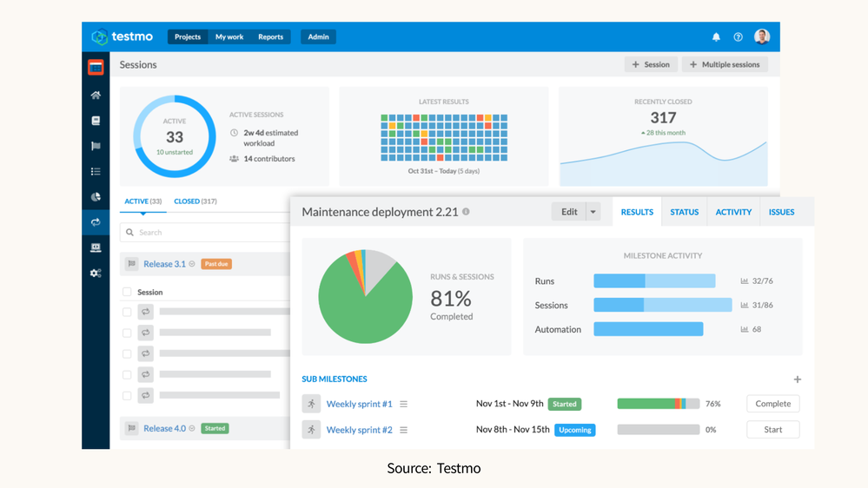Click the Runs activity bar
868x488 pixels.
654,281
